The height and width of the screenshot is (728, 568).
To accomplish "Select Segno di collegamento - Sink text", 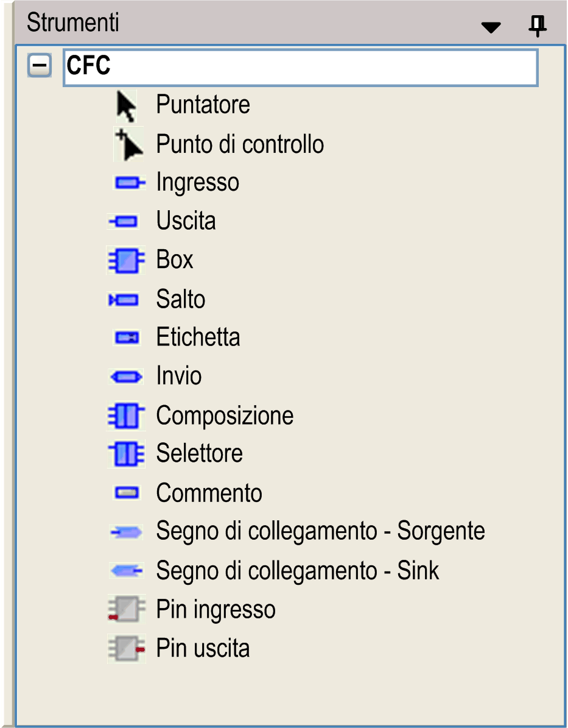I will pyautogui.click(x=297, y=571).
